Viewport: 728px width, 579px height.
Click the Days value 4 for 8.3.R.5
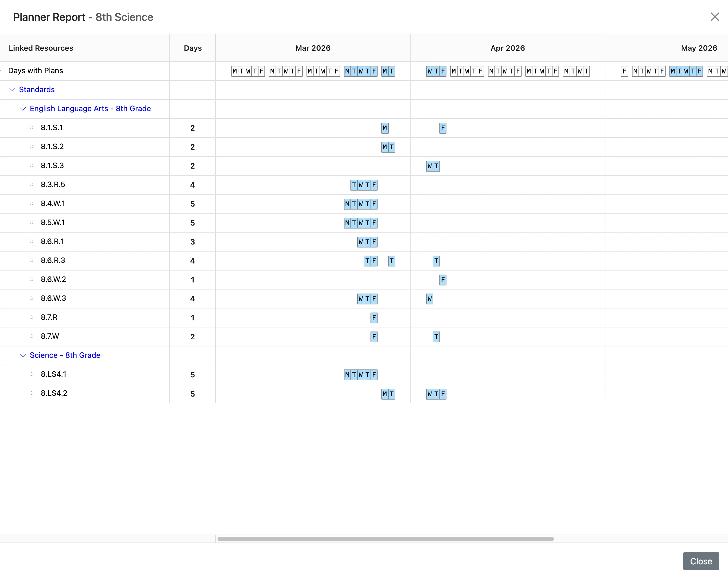[193, 185]
